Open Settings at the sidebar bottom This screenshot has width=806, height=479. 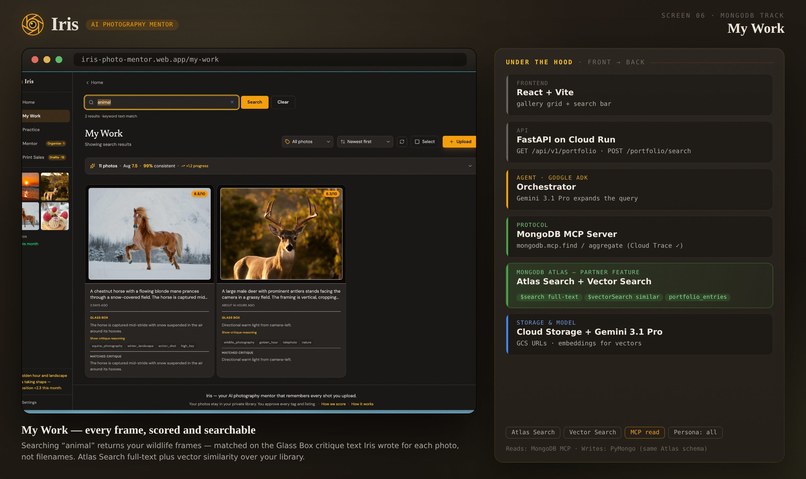29,402
